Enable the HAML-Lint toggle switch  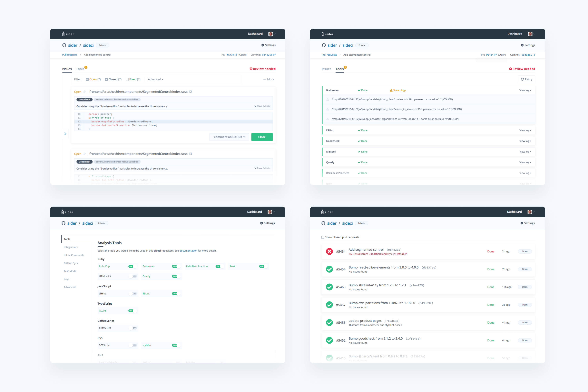click(132, 276)
